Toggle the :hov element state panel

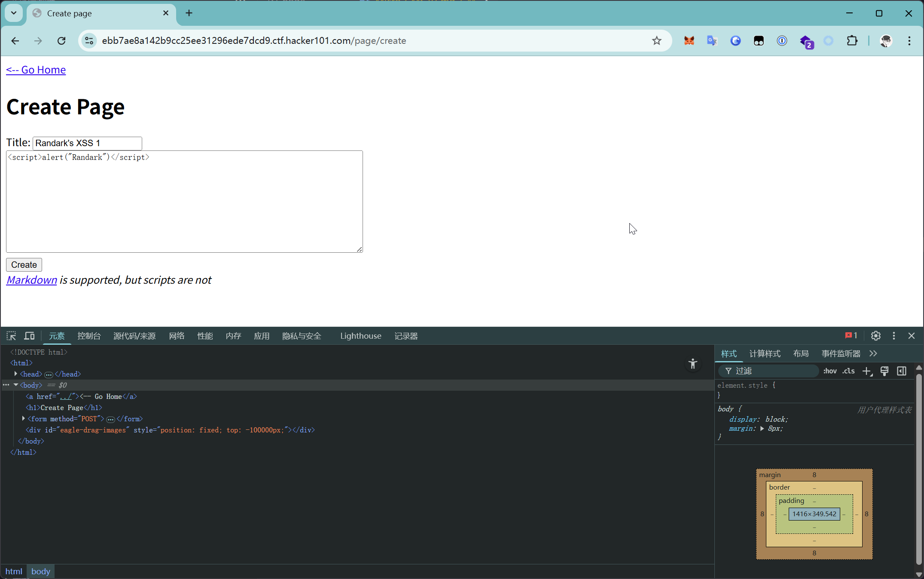[x=830, y=371]
